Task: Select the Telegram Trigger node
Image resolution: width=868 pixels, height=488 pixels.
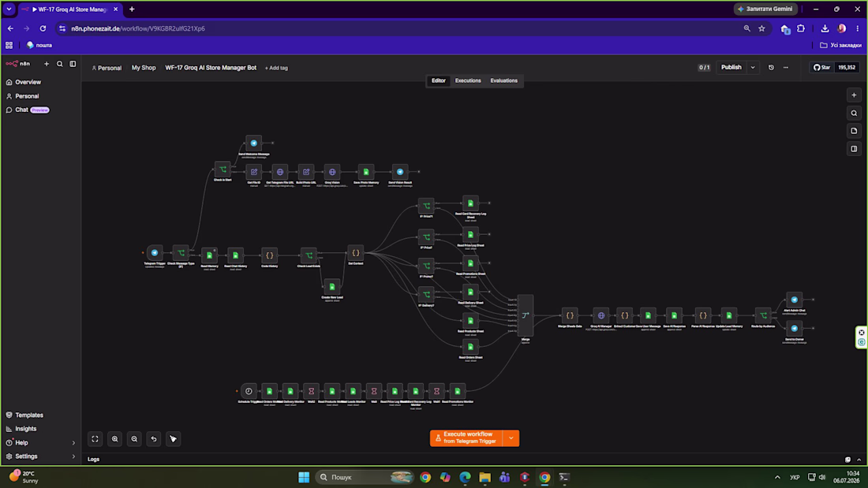Action: 155,253
